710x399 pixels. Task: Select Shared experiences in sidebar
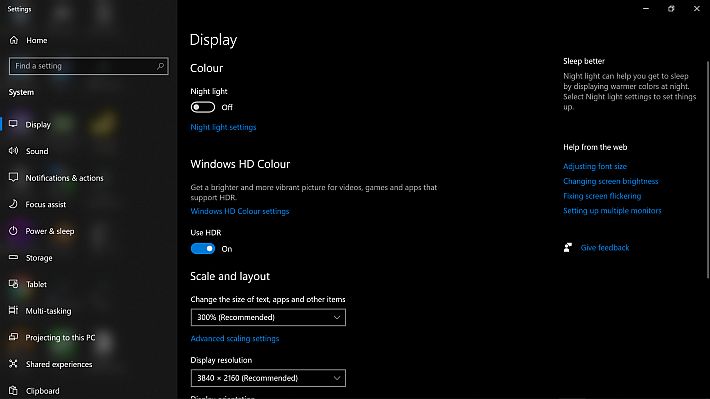59,364
